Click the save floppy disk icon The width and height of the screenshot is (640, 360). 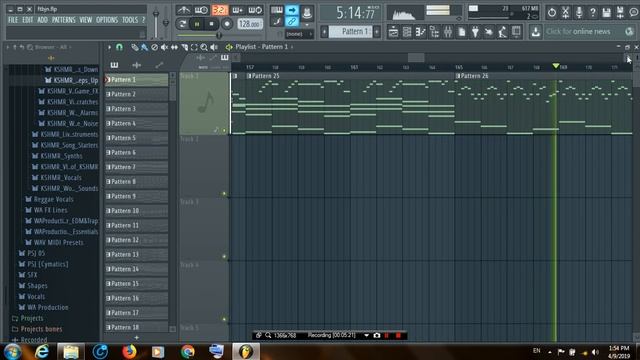607,12
